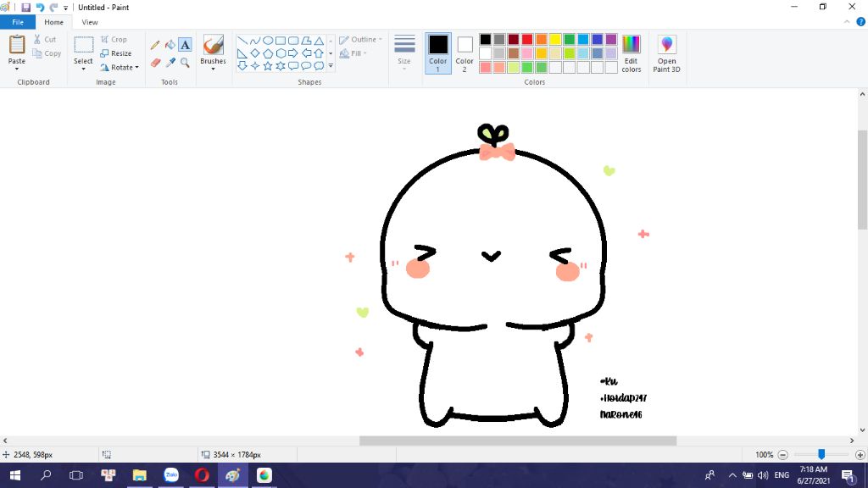Cut the selection
This screenshot has width=868, height=488.
click(x=45, y=39)
